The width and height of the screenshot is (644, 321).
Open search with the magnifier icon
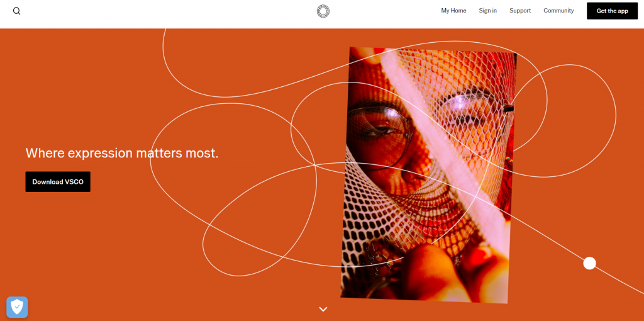click(16, 11)
